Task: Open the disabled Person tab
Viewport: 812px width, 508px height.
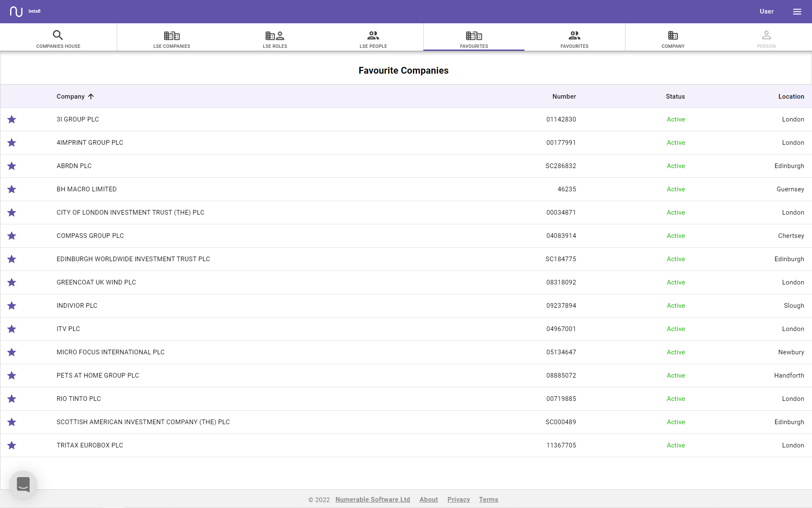Action: [766, 37]
